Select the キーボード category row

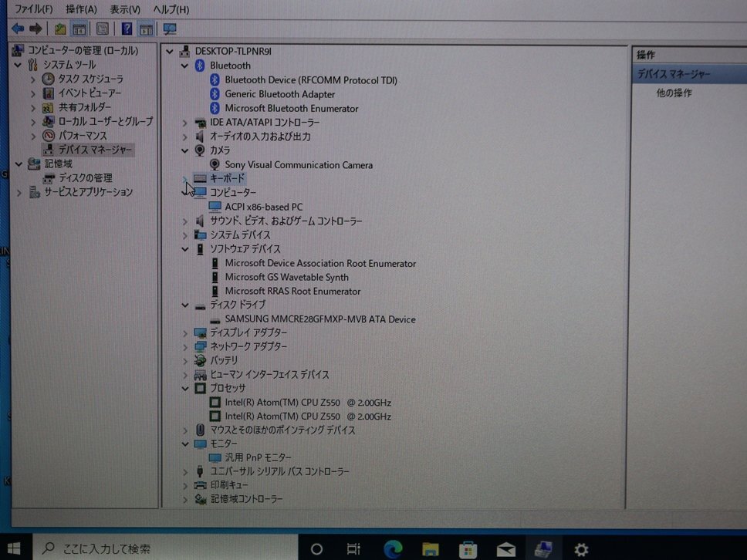227,178
